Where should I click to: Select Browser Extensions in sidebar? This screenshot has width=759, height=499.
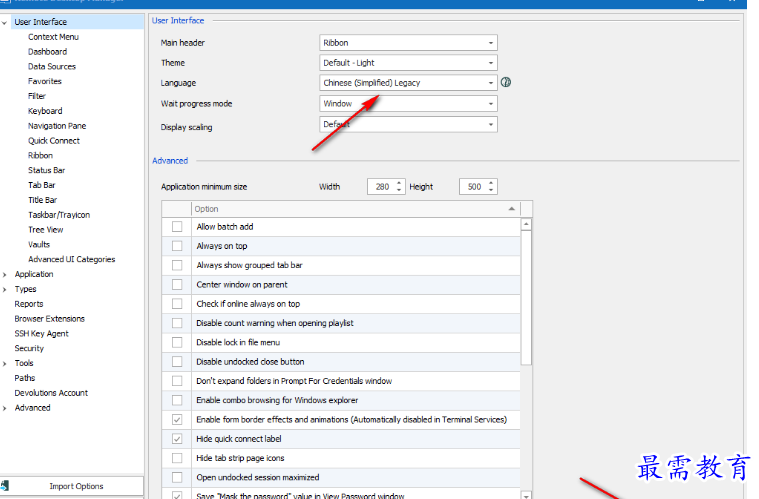pos(49,319)
